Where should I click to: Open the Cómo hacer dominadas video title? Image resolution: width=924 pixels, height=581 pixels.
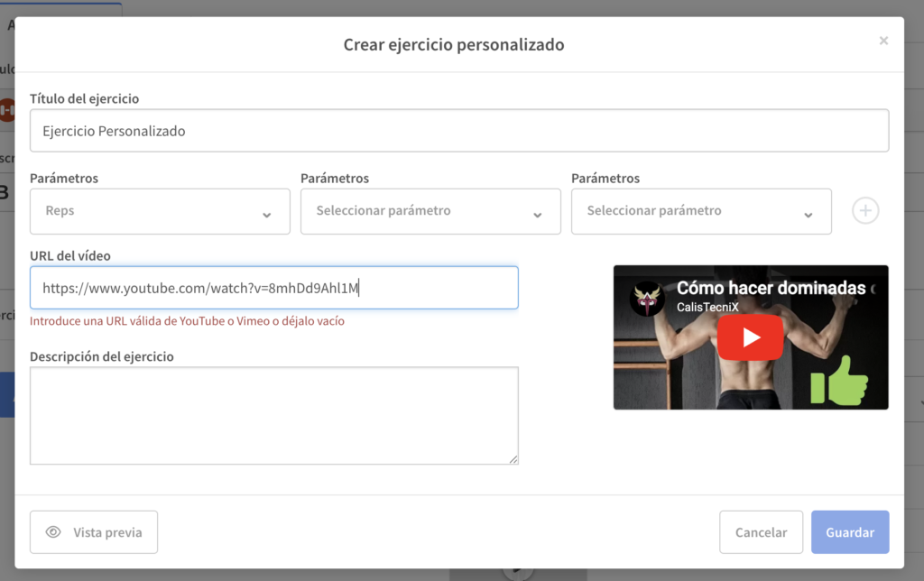[x=772, y=289]
